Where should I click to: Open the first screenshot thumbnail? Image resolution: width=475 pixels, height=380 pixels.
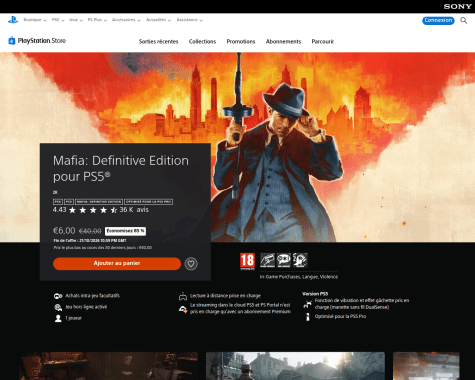point(109,366)
